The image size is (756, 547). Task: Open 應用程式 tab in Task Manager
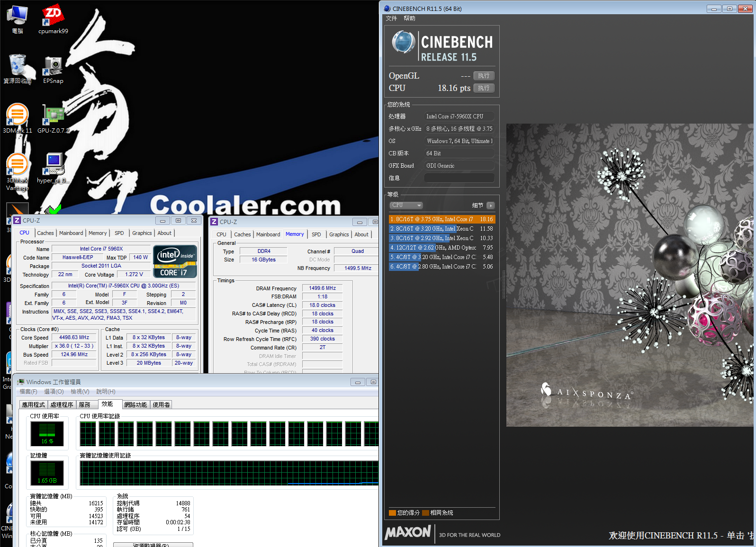[x=33, y=405]
